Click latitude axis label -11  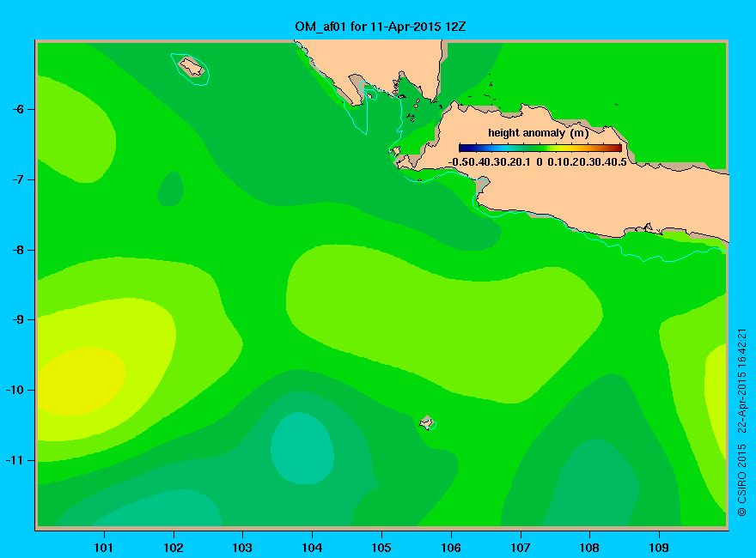point(15,460)
